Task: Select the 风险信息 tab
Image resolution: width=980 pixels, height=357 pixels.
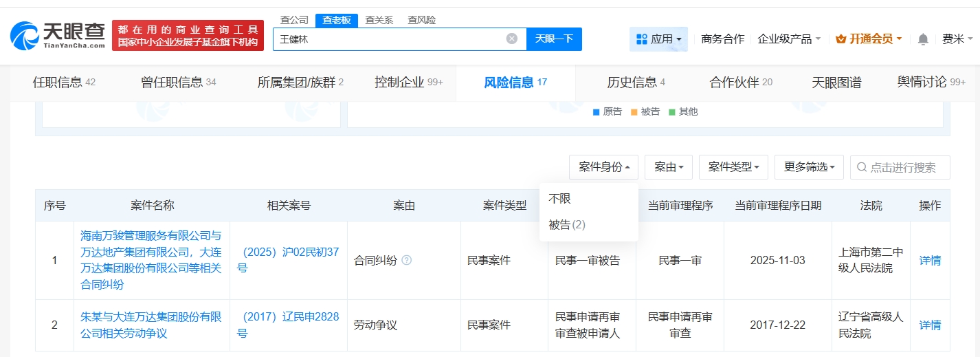Action: (515, 83)
